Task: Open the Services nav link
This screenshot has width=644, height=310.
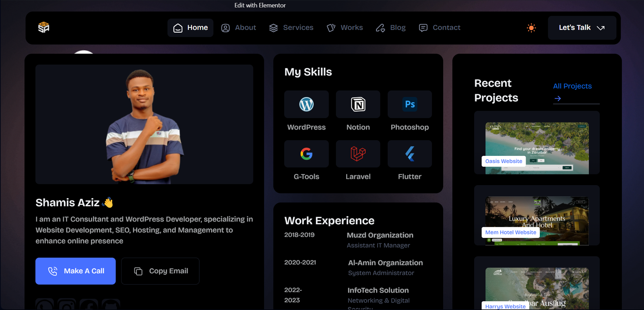Action: [x=291, y=28]
